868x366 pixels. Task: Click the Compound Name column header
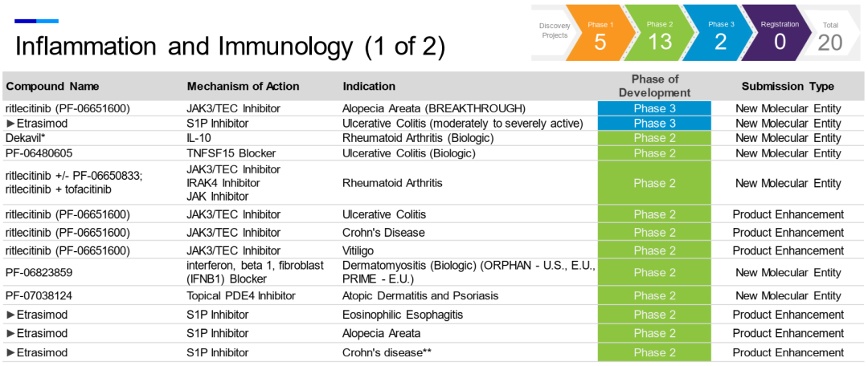tap(52, 86)
